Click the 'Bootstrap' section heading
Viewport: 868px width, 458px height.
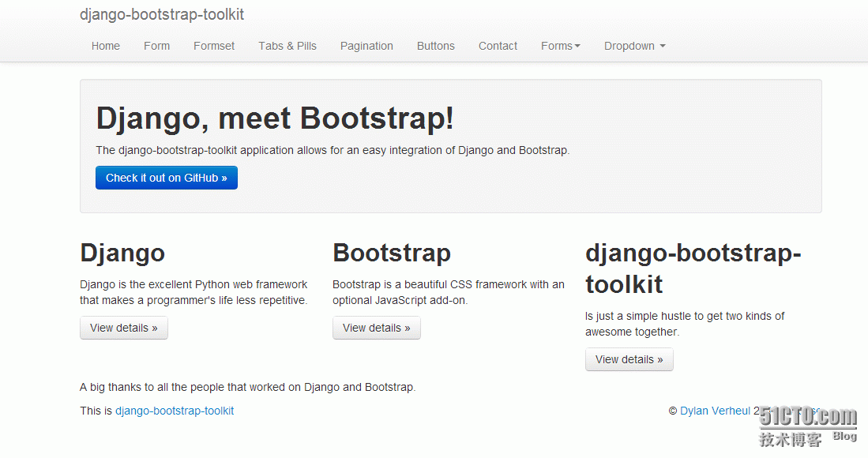pyautogui.click(x=392, y=253)
